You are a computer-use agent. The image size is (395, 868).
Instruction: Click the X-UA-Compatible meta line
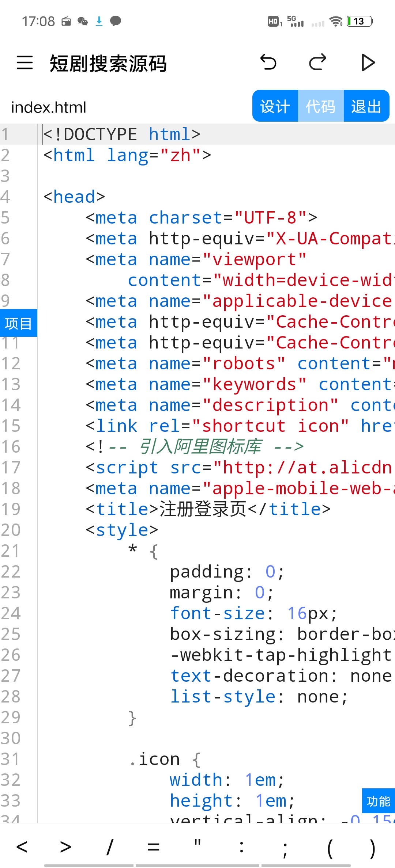point(240,239)
